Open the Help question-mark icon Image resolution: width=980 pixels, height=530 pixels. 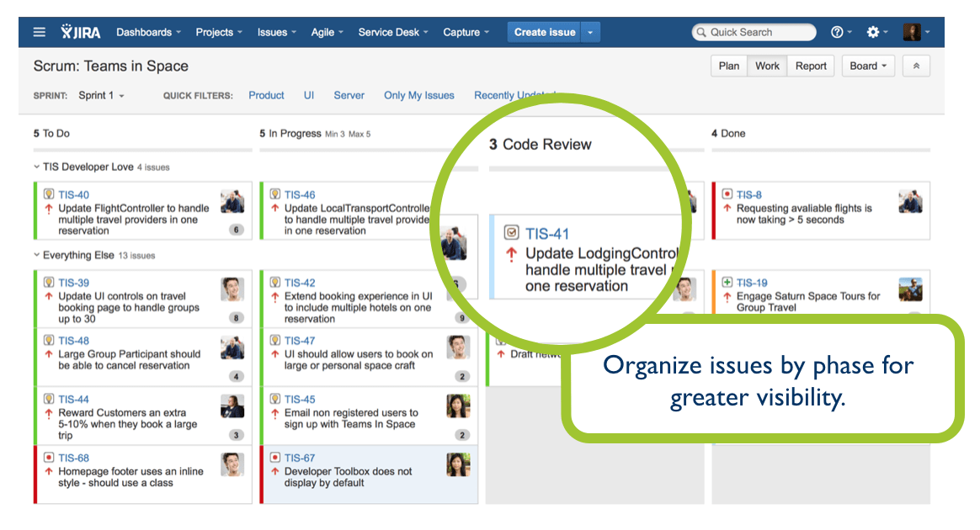[836, 31]
